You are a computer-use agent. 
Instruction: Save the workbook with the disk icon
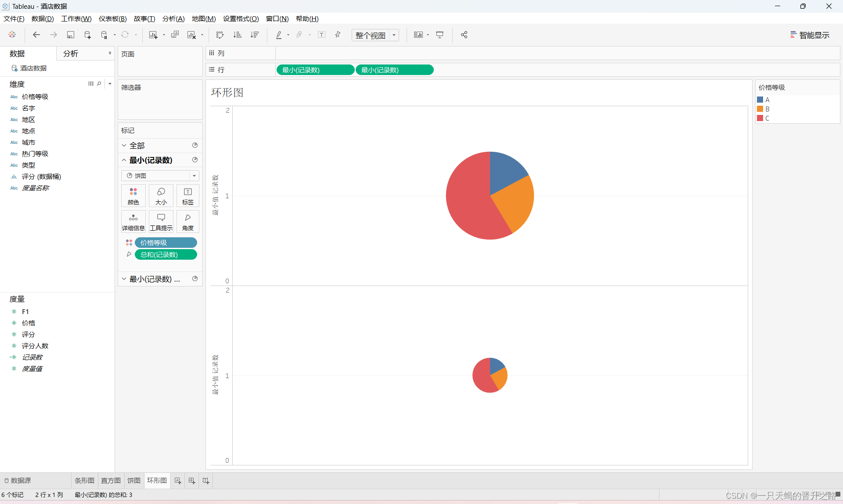pyautogui.click(x=70, y=35)
